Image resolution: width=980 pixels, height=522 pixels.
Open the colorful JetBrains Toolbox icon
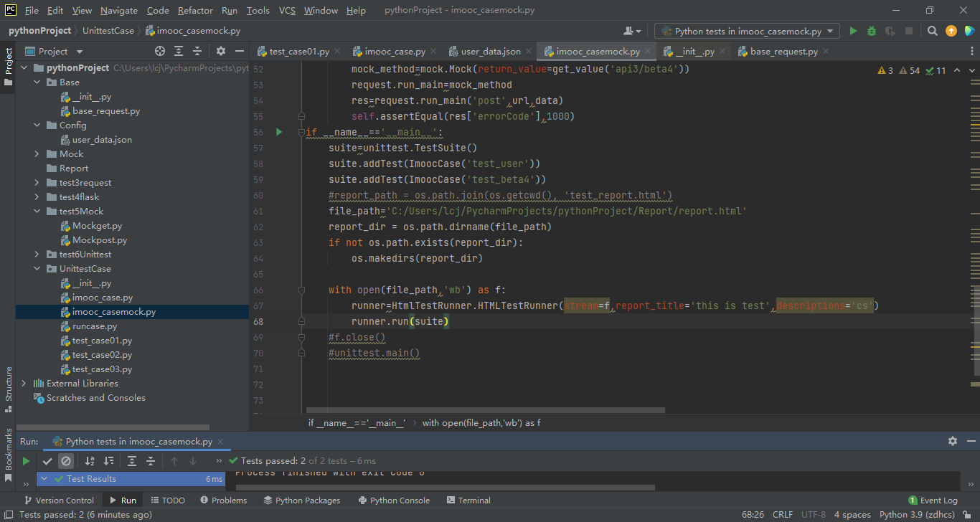tap(969, 31)
